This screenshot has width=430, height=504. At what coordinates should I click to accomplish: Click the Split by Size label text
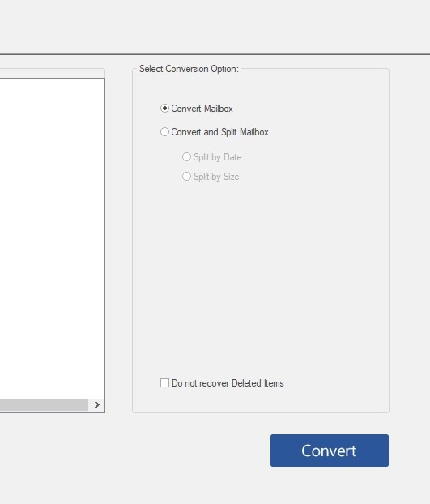pyautogui.click(x=216, y=177)
